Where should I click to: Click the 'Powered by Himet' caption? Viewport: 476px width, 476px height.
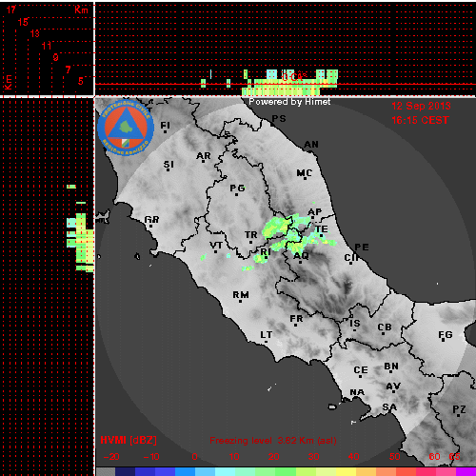(x=289, y=102)
